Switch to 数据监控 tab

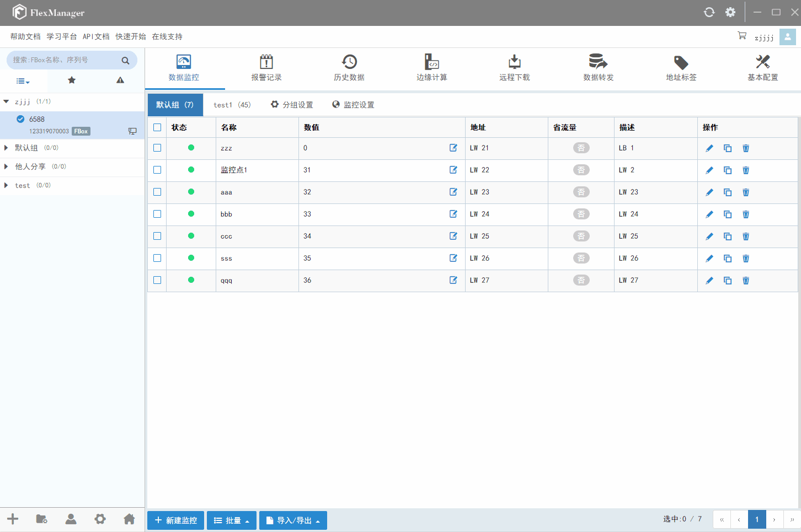tap(184, 68)
